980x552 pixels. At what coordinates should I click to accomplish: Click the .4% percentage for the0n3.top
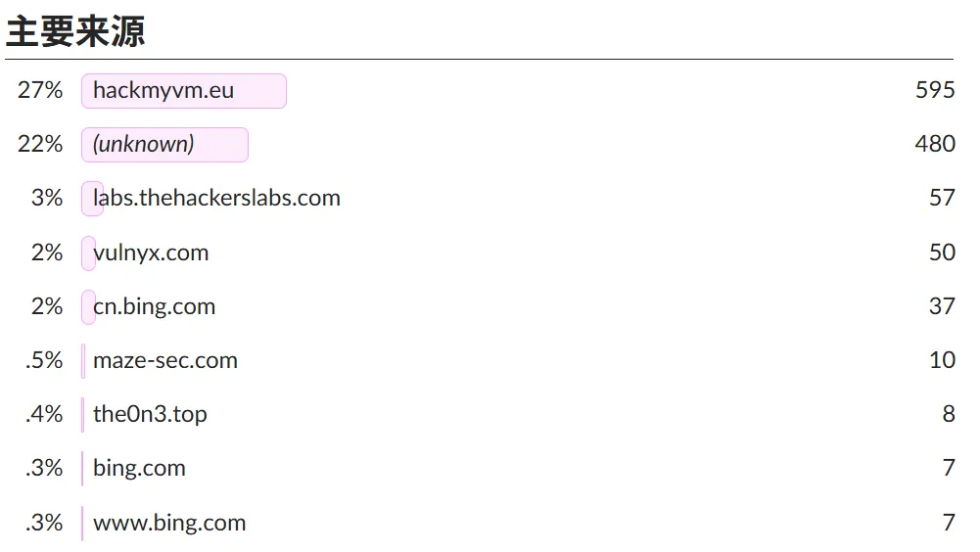[x=44, y=415]
